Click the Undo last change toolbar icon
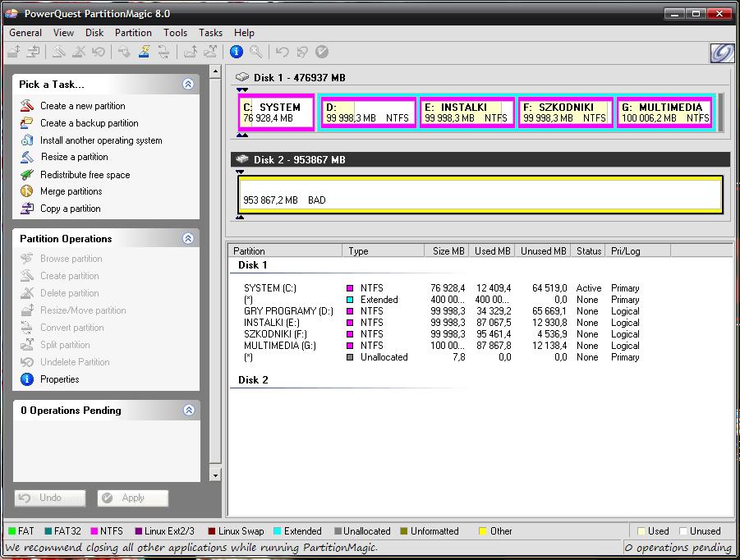Viewport: 740px width, 560px height. (283, 52)
